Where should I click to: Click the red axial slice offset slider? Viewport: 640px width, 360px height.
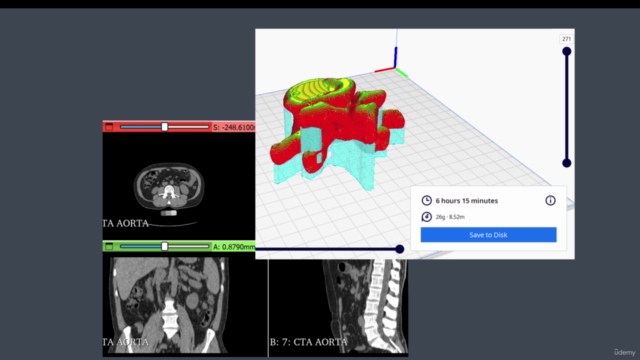pos(164,127)
